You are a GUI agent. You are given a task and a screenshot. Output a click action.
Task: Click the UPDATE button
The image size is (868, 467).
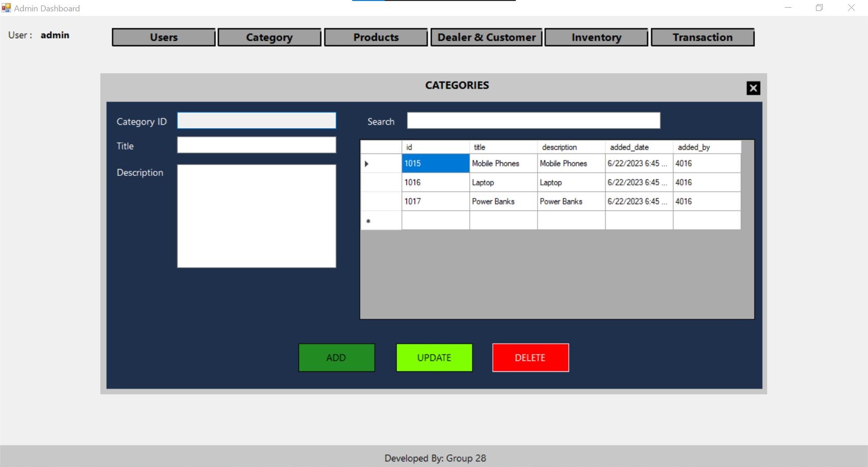433,358
